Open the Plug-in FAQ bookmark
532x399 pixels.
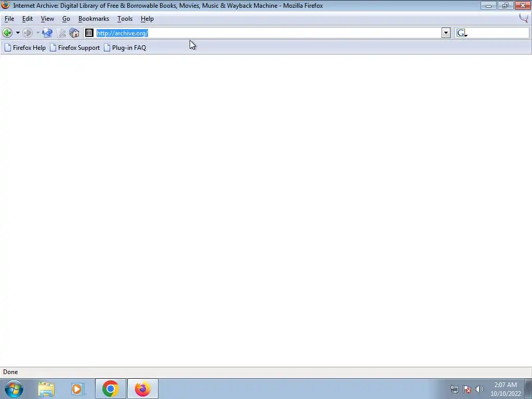125,48
